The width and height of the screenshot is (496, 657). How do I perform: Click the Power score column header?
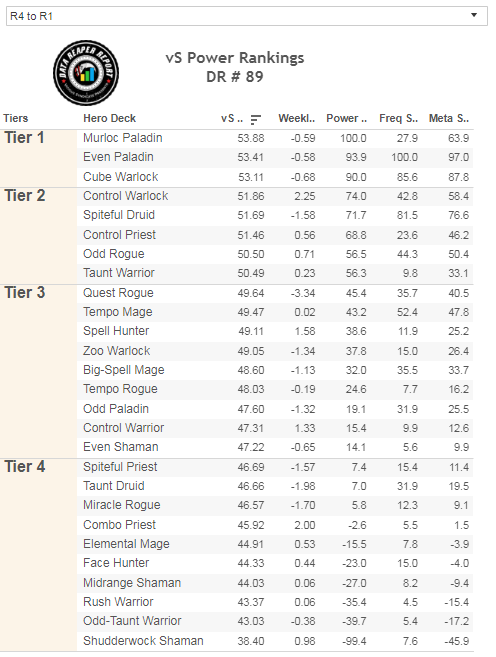click(x=346, y=119)
